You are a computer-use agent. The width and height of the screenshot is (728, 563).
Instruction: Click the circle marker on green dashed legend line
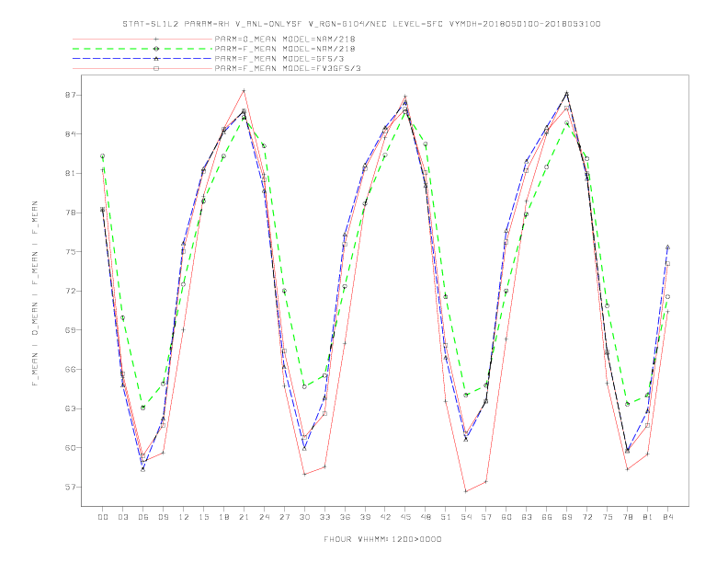tap(156, 49)
